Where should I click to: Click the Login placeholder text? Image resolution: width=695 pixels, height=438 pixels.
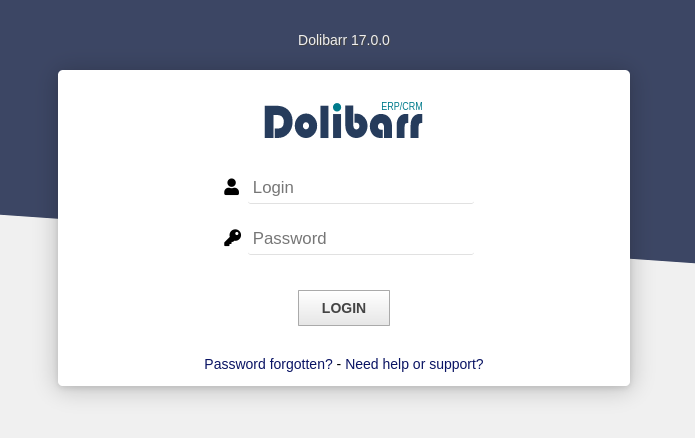pos(273,188)
